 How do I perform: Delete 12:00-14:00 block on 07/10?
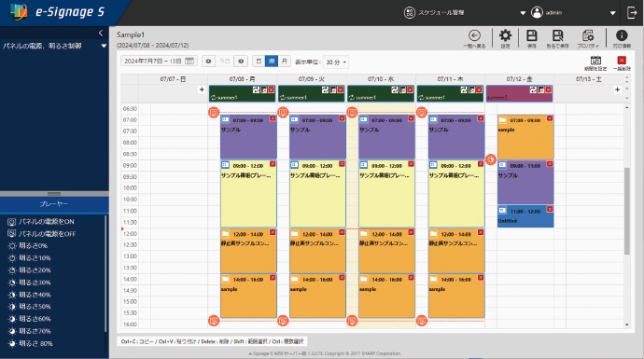click(x=411, y=232)
